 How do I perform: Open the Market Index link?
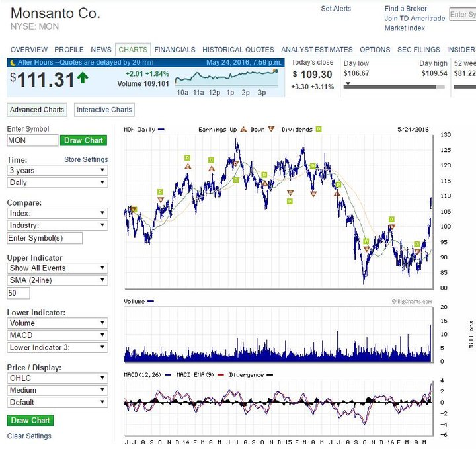[405, 28]
